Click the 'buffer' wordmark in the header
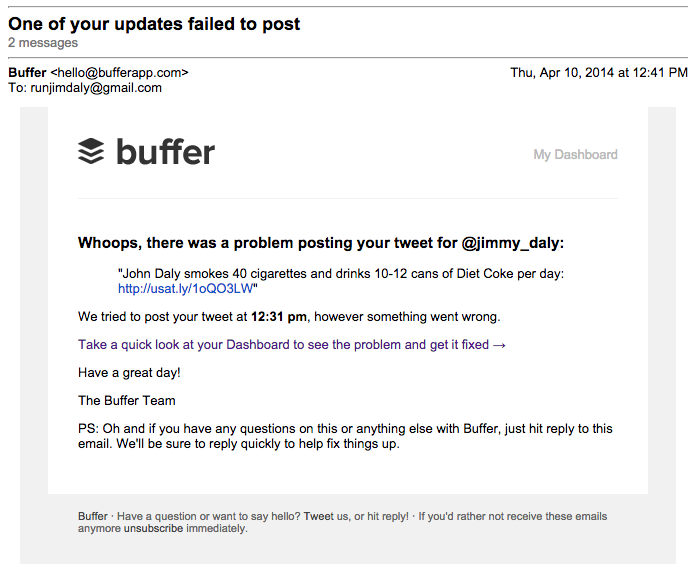The image size is (696, 567). click(165, 152)
